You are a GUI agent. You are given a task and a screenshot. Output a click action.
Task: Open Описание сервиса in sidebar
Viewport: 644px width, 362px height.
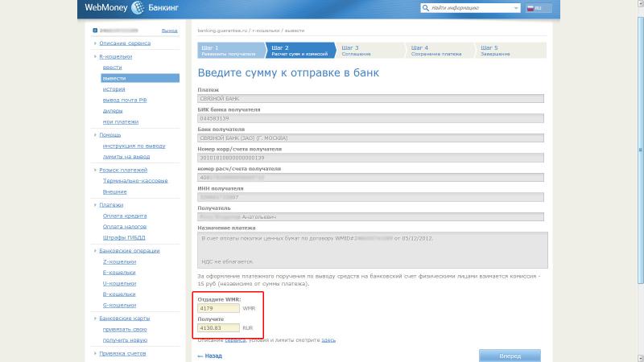[125, 43]
